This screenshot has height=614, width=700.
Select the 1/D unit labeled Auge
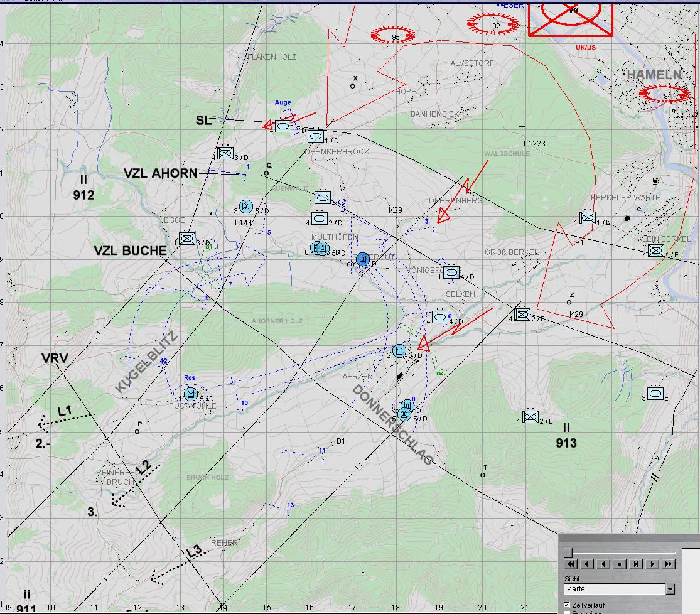[x=283, y=126]
